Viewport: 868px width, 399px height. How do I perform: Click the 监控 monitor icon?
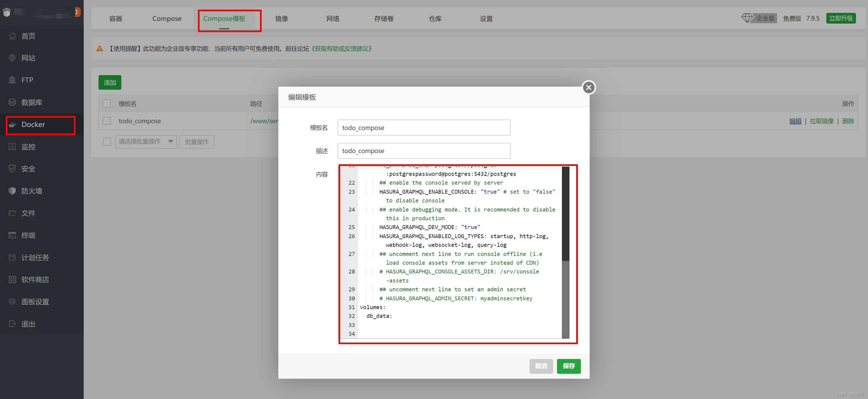[12, 147]
